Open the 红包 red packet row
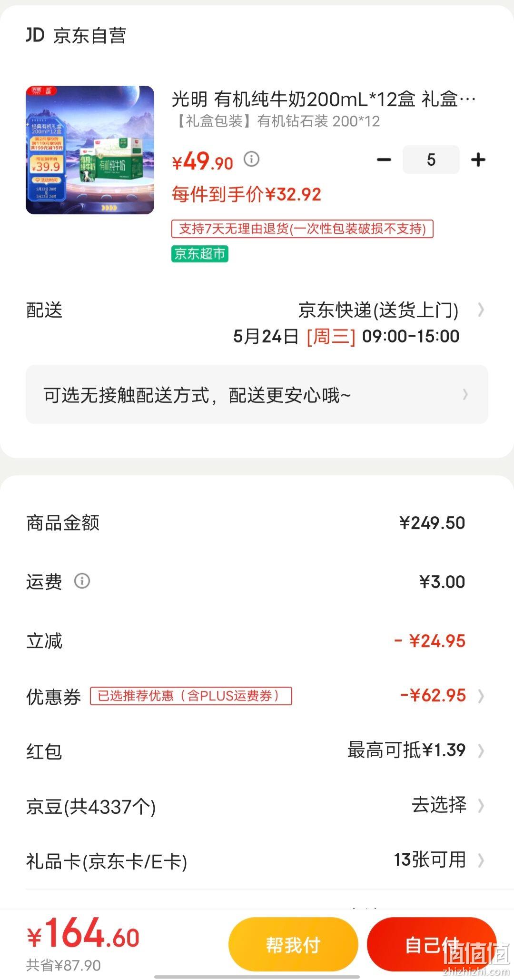Viewport: 514px width, 980px height. (257, 751)
